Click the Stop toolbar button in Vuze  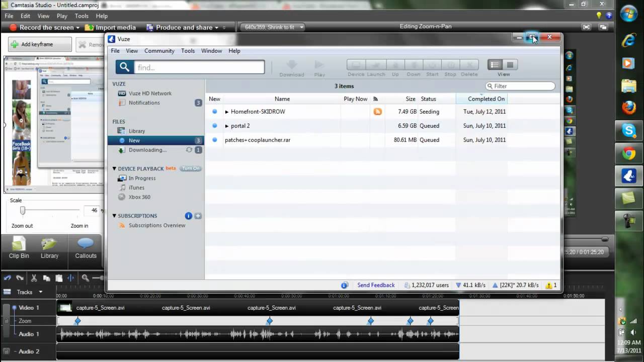[451, 65]
